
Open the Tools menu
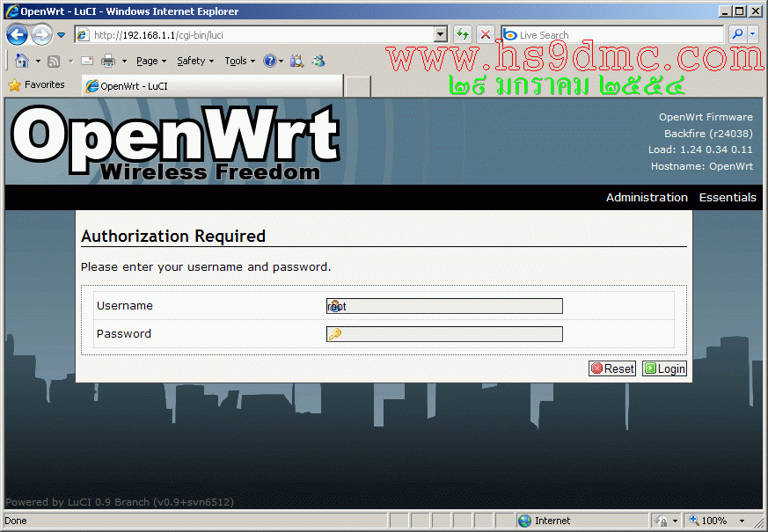coord(240,61)
